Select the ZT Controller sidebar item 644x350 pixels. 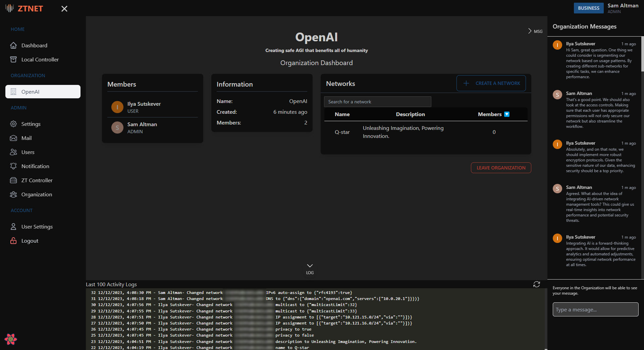(36, 180)
